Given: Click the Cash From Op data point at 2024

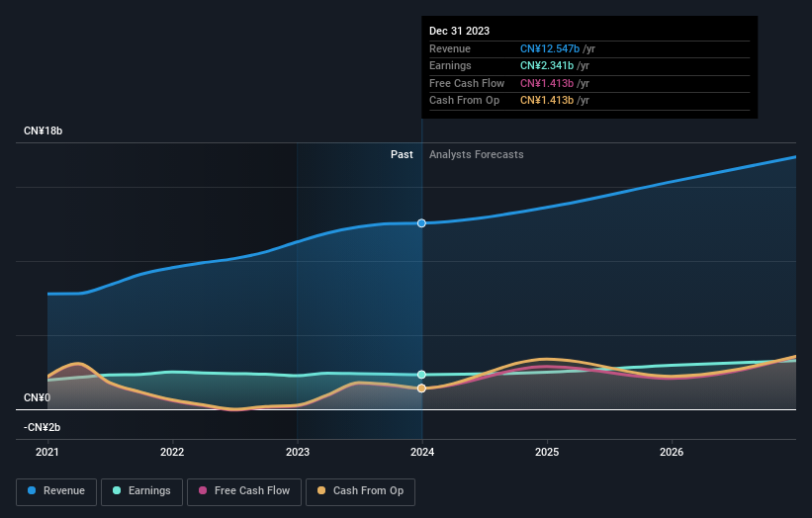Looking at the screenshot, I should (421, 388).
